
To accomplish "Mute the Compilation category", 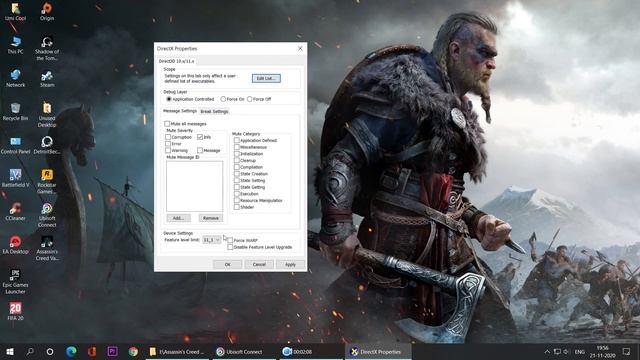I will [237, 167].
